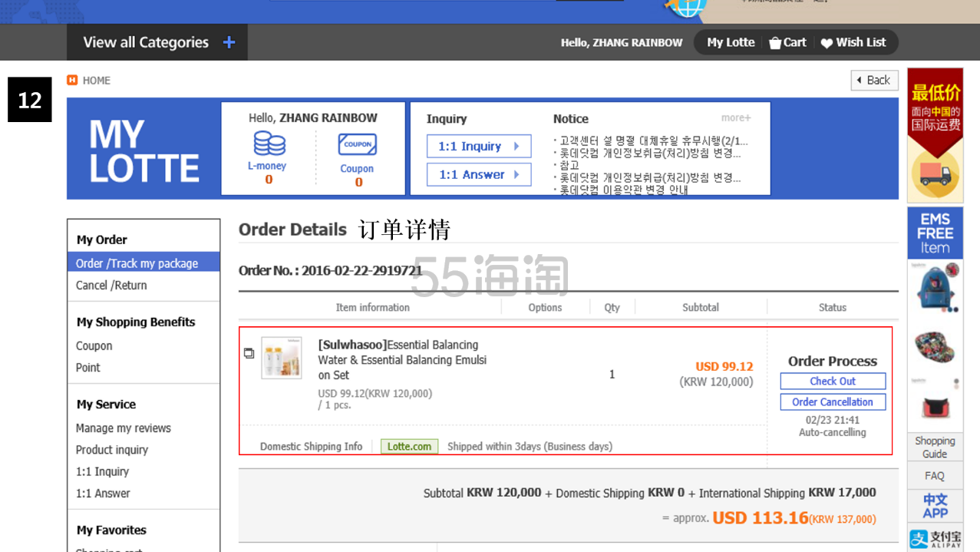This screenshot has width=980, height=552.
Task: Open Manage my reviews
Action: 123,428
